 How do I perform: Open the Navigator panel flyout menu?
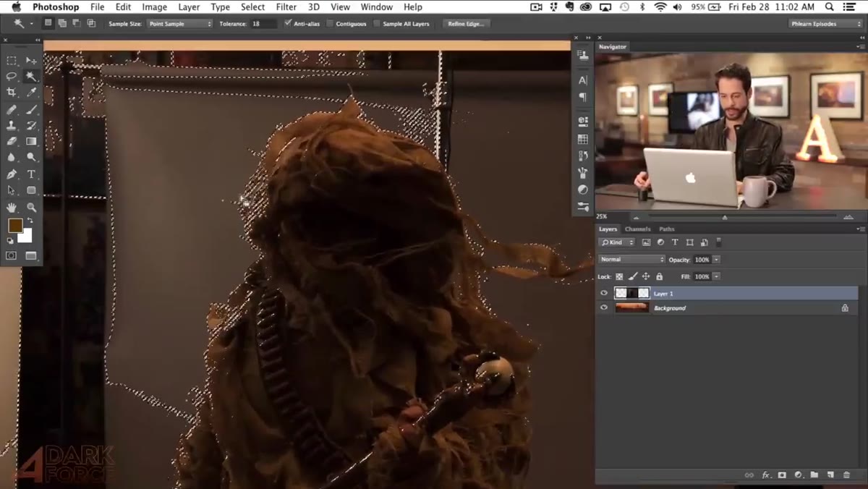pyautogui.click(x=860, y=46)
